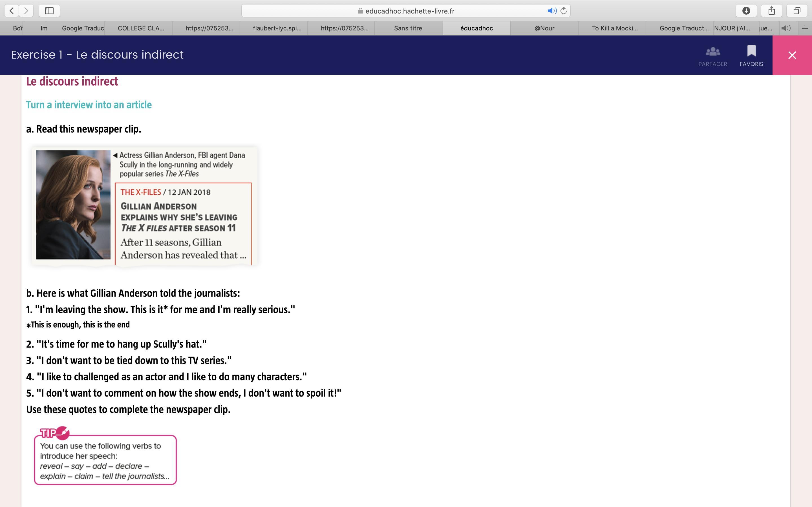
Task: Click the Gillian Anderson newspaper clip image
Action: 144,206
